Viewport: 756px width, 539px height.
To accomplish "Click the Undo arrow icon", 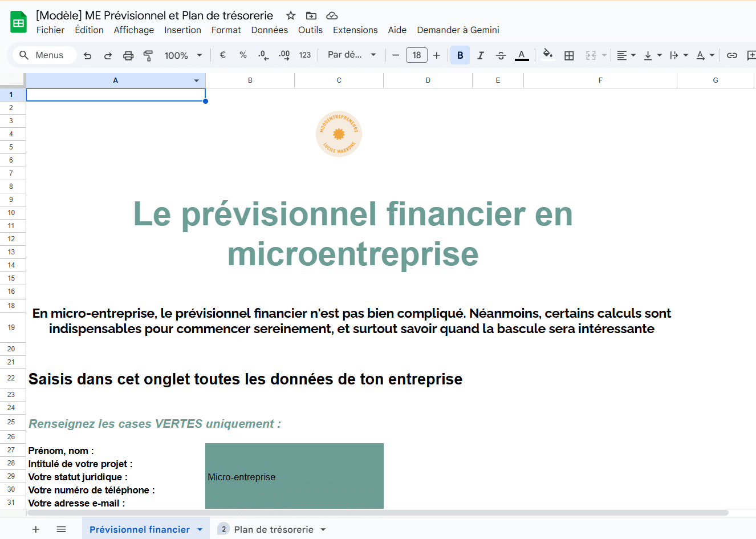I will coord(87,55).
